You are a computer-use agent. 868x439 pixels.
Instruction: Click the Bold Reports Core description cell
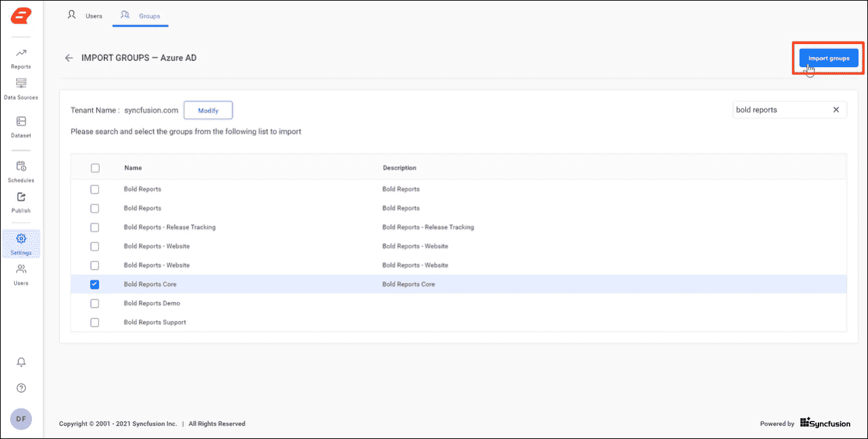(408, 284)
